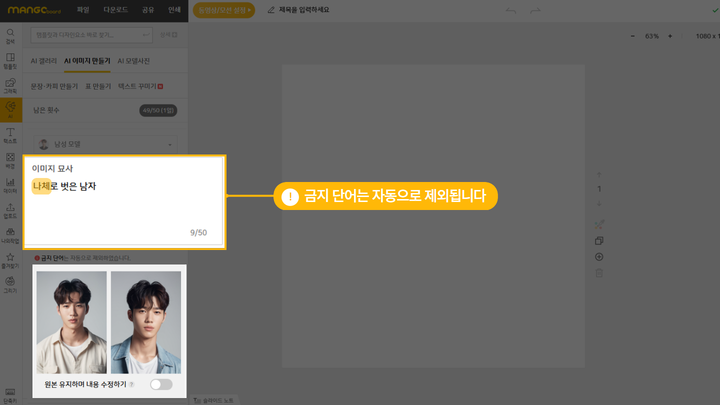Click the slide animation magic icon
The height and width of the screenshot is (405, 720).
point(599,224)
